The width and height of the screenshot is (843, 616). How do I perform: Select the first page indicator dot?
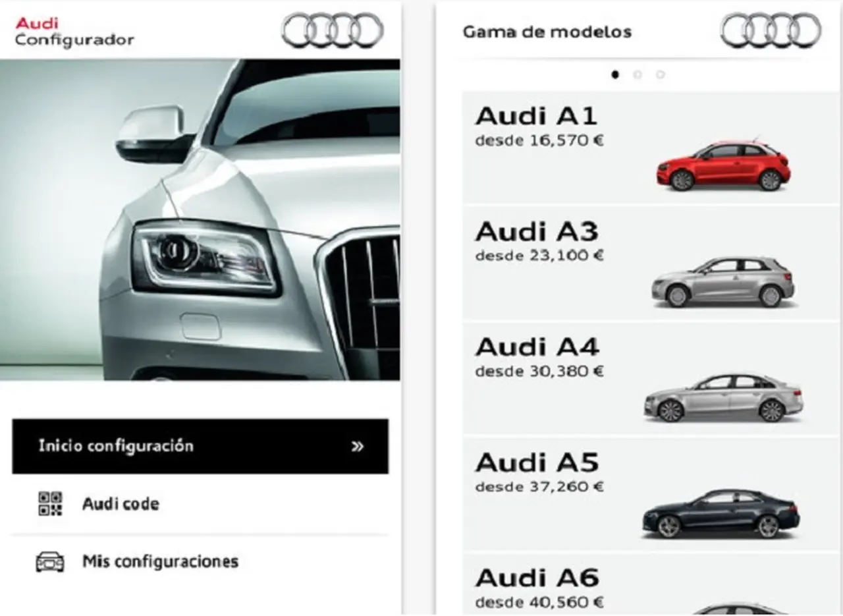pos(615,74)
